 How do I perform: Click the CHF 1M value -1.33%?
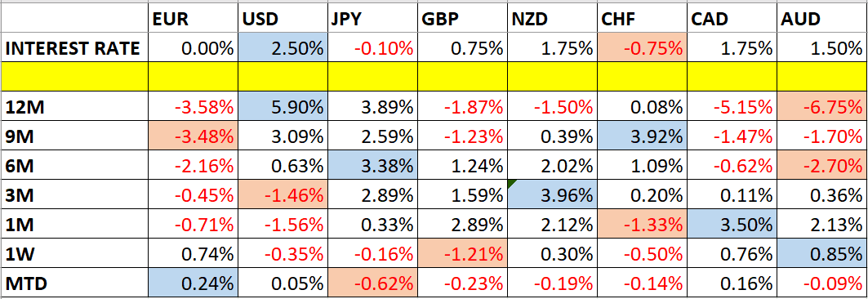(x=642, y=224)
